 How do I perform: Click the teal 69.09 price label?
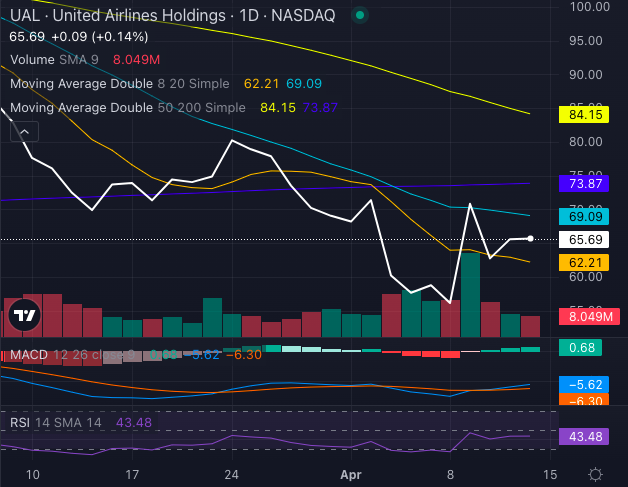(585, 215)
